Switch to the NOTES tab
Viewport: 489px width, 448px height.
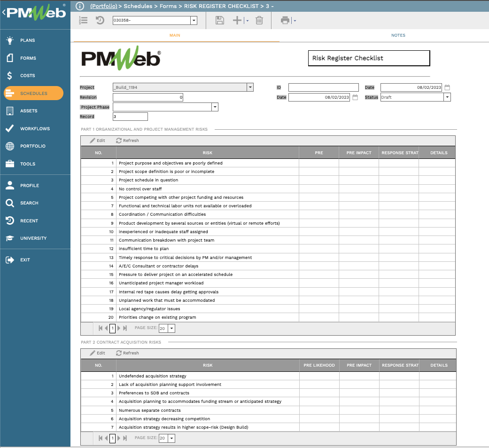398,35
